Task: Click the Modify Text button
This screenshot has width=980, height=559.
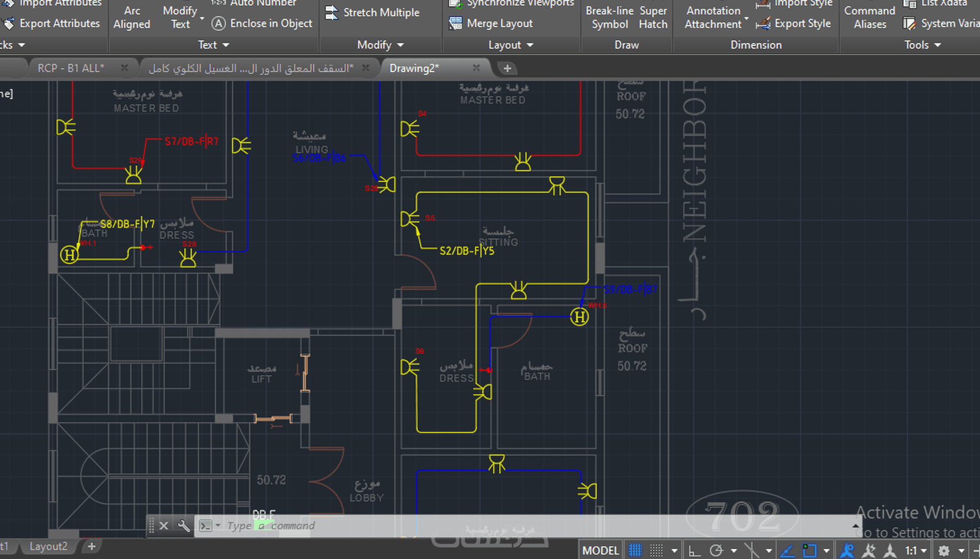Action: (x=180, y=17)
